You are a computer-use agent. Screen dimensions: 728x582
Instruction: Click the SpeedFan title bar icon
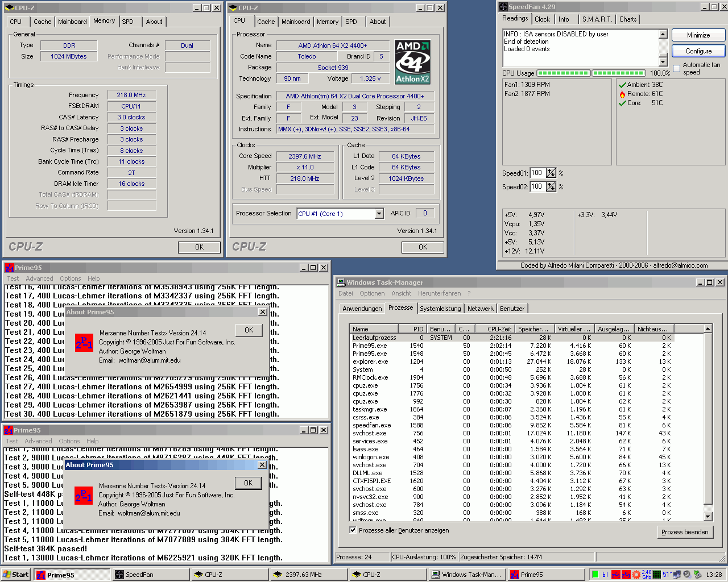click(x=503, y=7)
